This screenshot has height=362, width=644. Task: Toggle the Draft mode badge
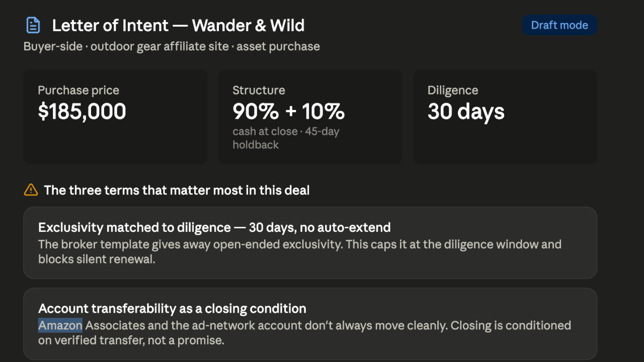point(559,25)
